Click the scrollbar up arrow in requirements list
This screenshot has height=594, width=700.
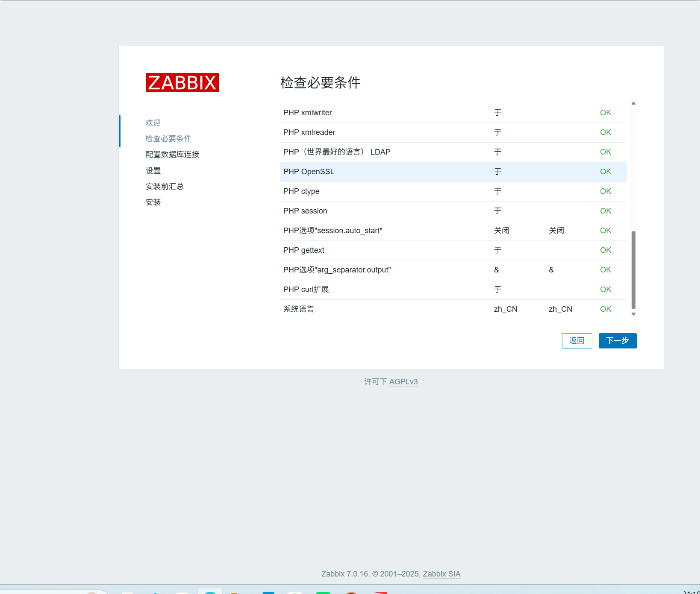point(634,103)
